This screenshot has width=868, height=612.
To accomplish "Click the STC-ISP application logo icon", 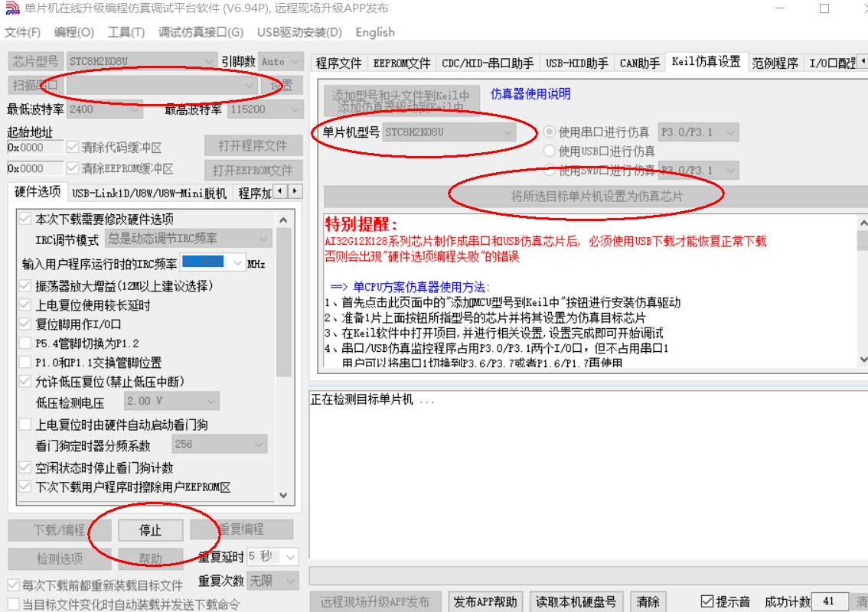I will (12, 8).
